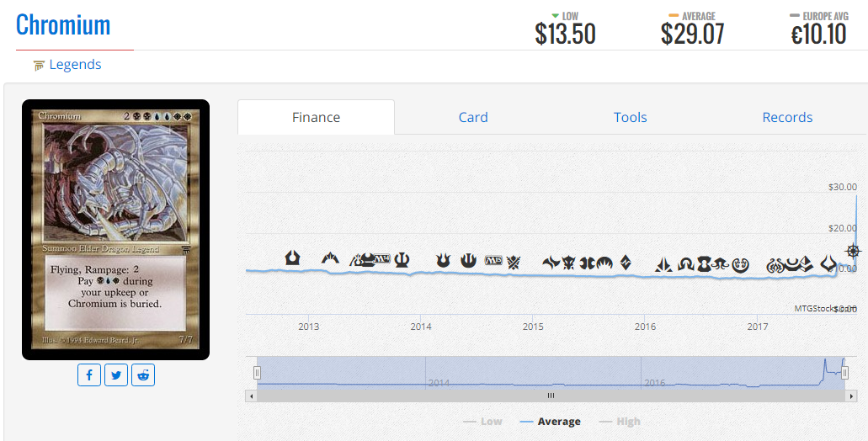The height and width of the screenshot is (441, 868).
Task: Stay on the Finance tab
Action: 316,117
